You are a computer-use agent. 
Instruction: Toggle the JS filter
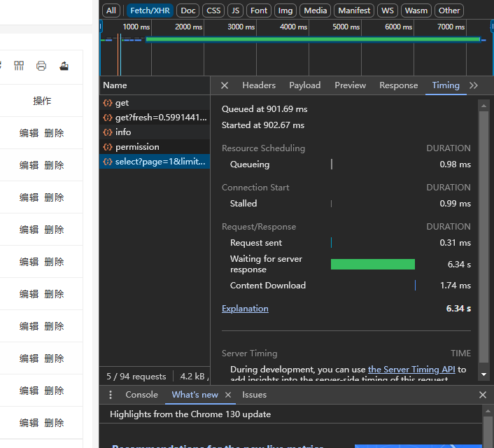tap(235, 10)
